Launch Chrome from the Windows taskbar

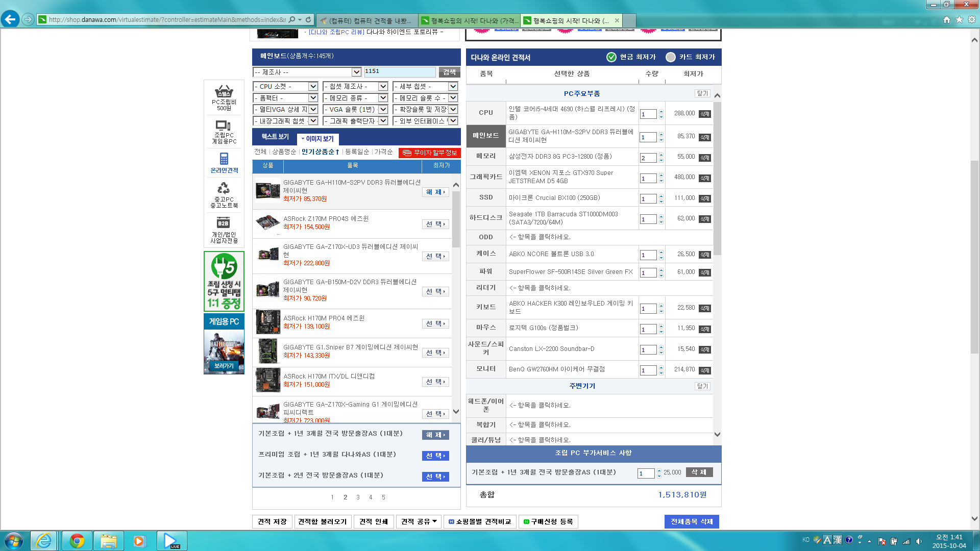click(x=77, y=541)
